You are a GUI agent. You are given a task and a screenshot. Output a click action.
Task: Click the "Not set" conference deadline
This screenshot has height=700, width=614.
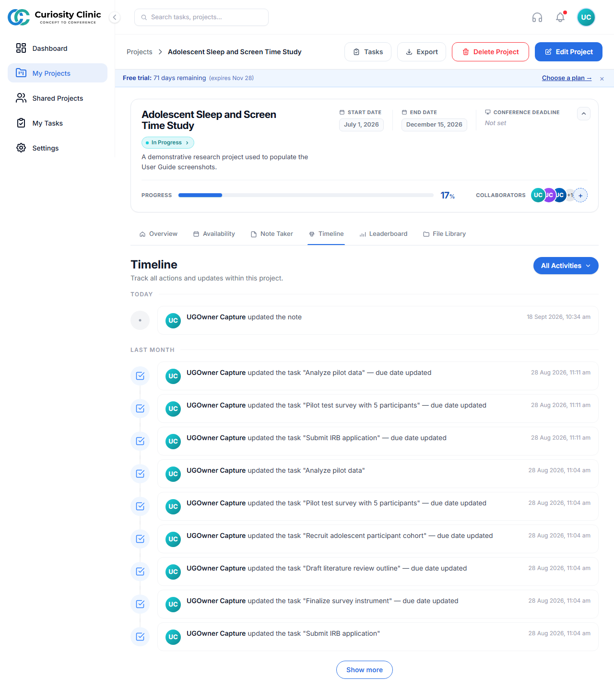coord(496,123)
